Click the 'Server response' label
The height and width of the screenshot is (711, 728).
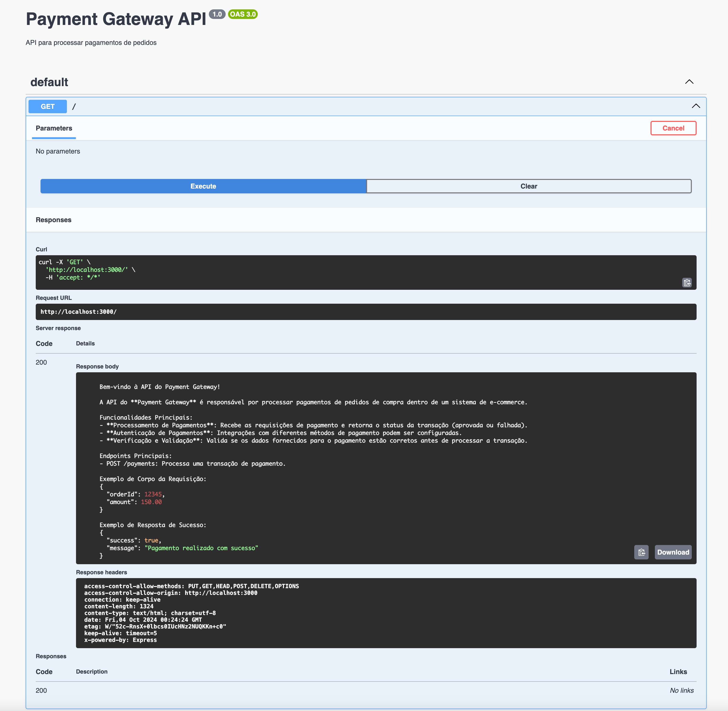point(58,328)
